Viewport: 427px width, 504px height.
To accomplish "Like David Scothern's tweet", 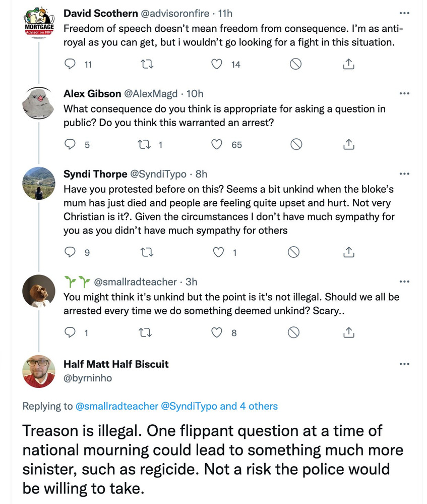I will [x=217, y=64].
